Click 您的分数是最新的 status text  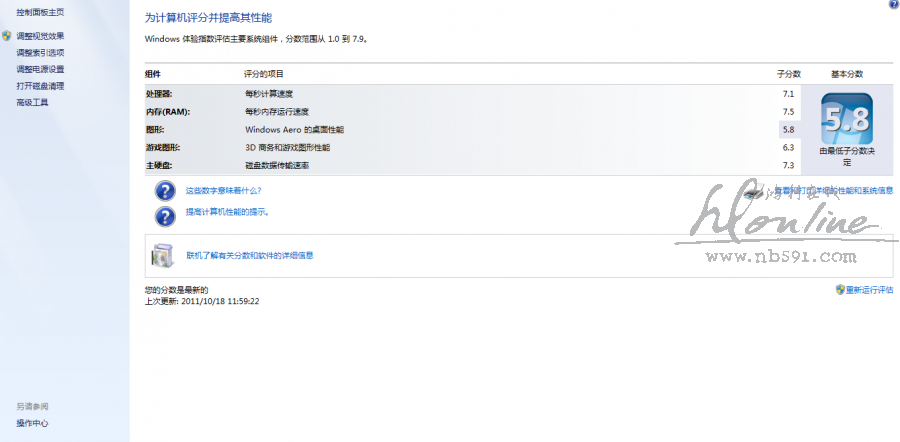(177, 290)
